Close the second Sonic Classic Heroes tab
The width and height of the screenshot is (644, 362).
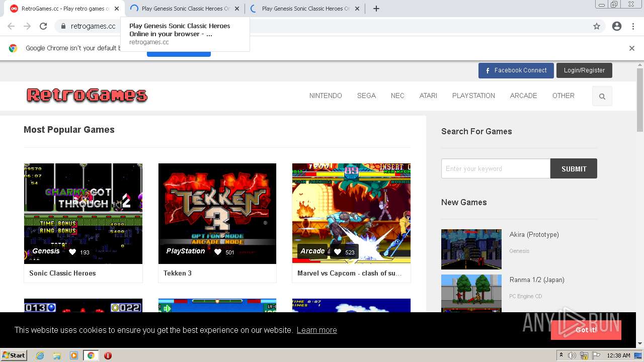tap(237, 9)
